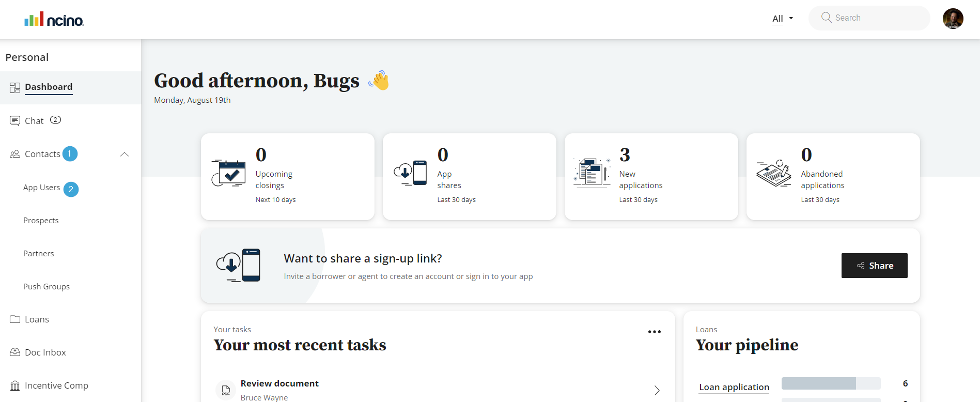Click the Incentive Comp bank icon

[15, 385]
